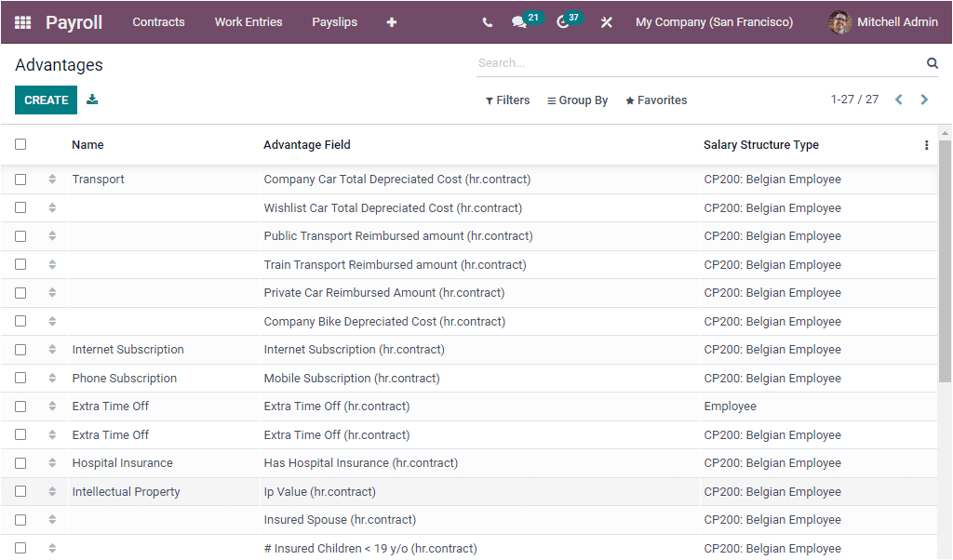Open the Filters dropdown

coord(507,100)
